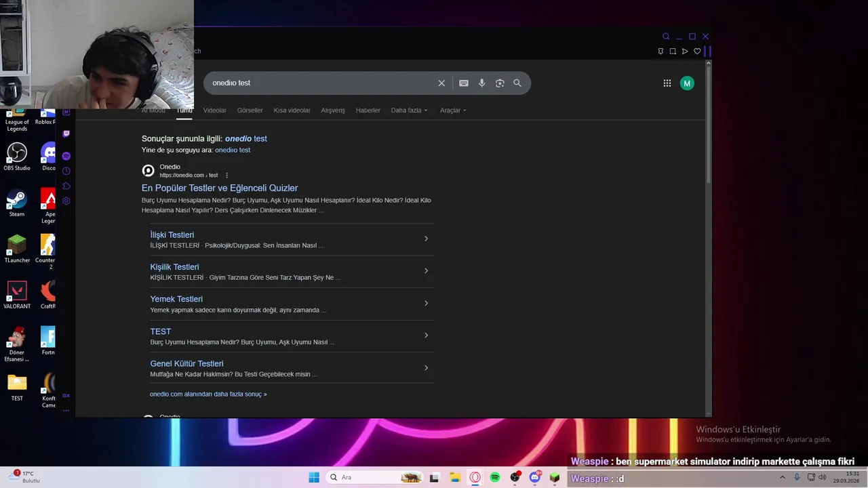The width and height of the screenshot is (868, 488).
Task: Open the Google account avatar M
Action: click(687, 83)
